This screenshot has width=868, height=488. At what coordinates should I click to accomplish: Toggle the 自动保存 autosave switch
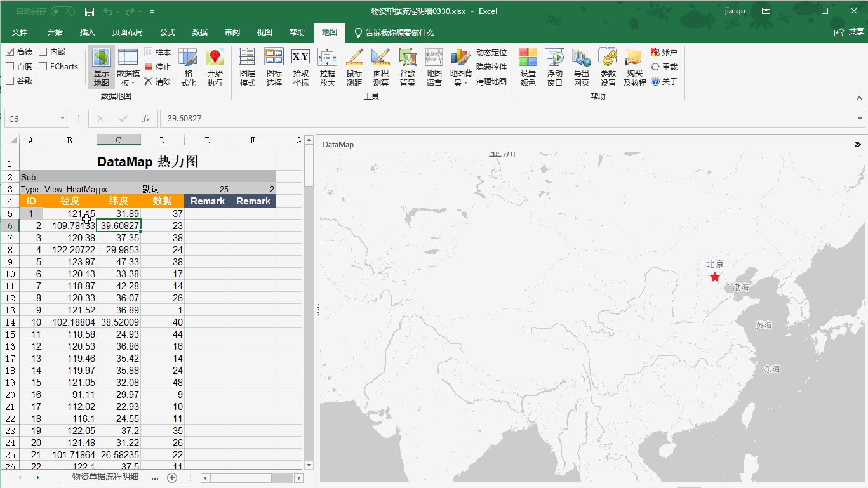point(62,11)
